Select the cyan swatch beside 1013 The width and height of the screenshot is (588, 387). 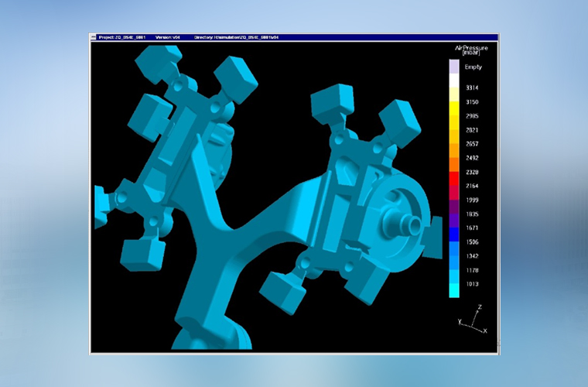(454, 284)
